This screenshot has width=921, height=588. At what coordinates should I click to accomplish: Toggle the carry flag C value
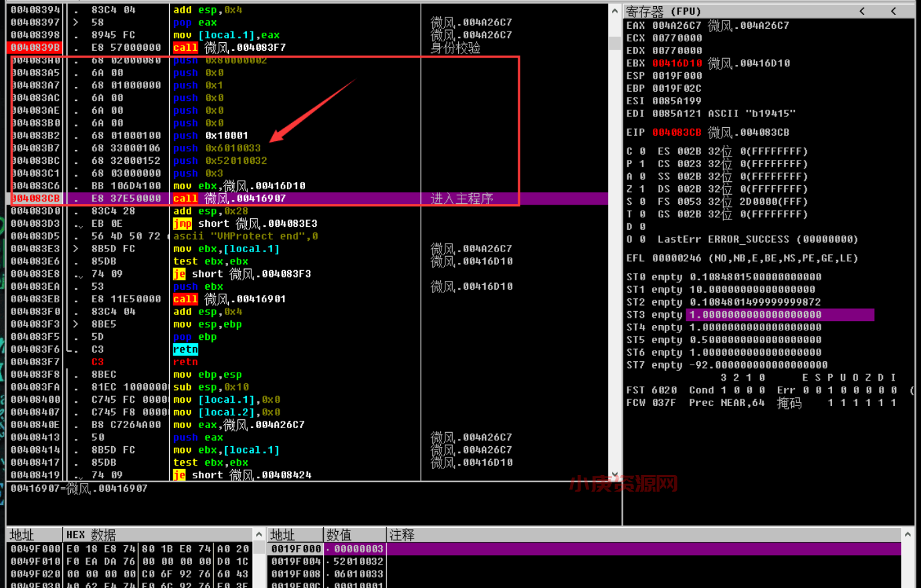[x=642, y=151]
